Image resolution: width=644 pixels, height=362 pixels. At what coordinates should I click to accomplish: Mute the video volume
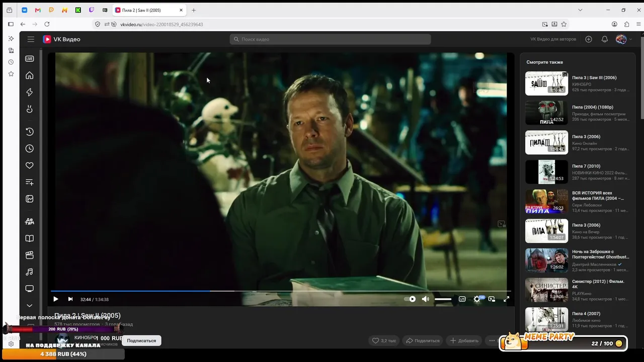[426, 299]
